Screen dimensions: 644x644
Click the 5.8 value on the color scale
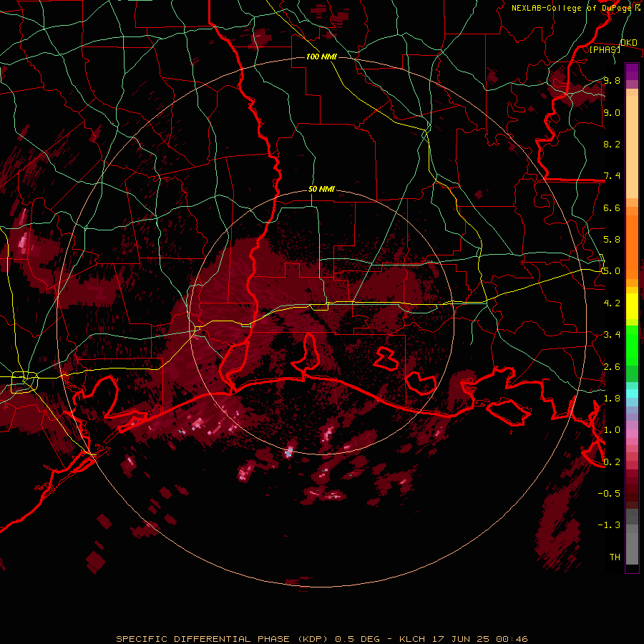[612, 240]
